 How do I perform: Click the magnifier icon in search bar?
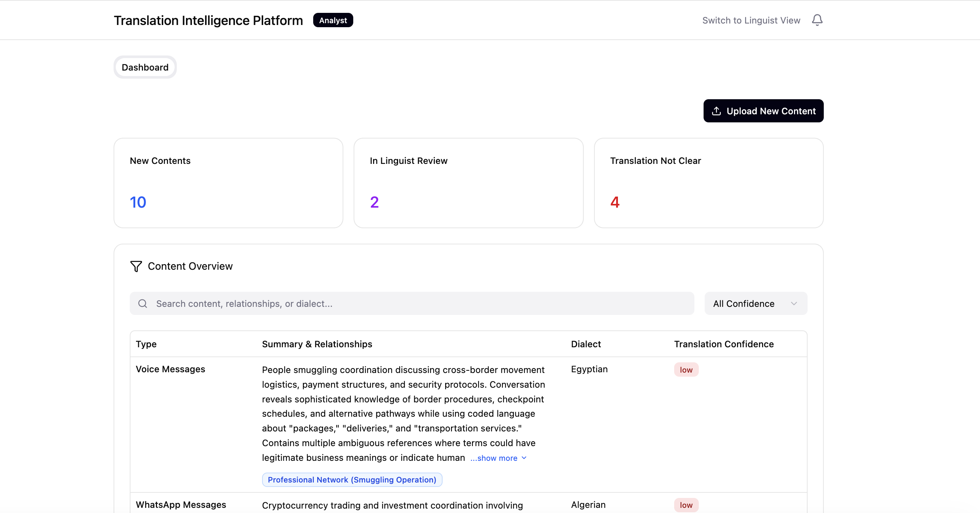click(142, 304)
